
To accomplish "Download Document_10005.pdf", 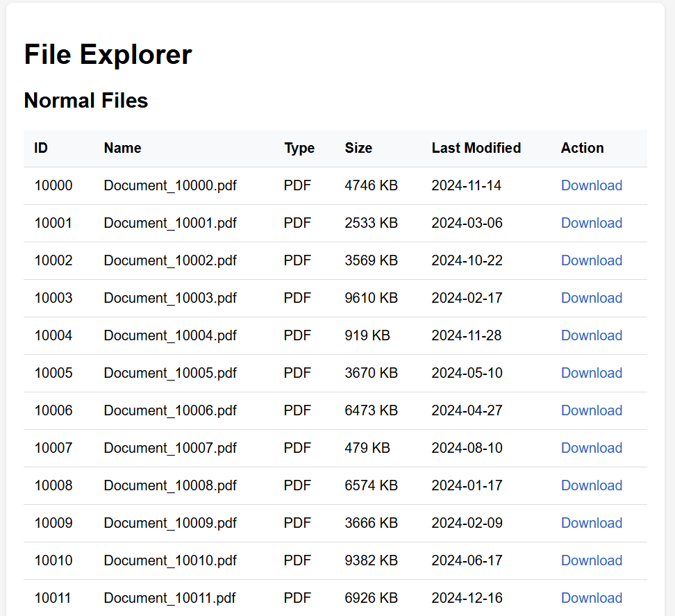I will [592, 373].
